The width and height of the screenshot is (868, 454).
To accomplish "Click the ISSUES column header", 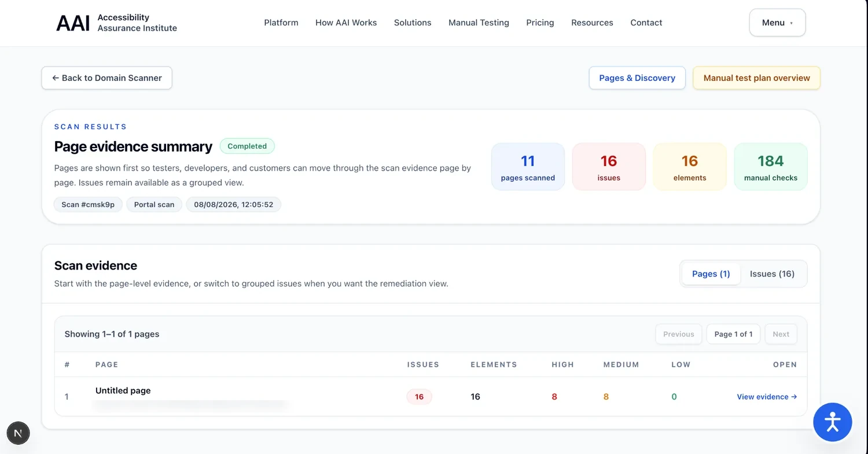I will [x=423, y=365].
